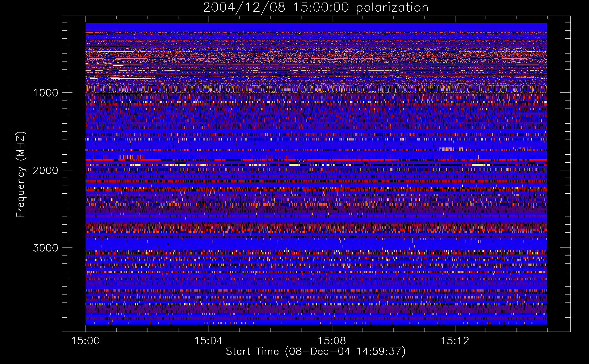The image size is (589, 364).
Task: Click the "1000" frequency tick label
Action: [46, 93]
